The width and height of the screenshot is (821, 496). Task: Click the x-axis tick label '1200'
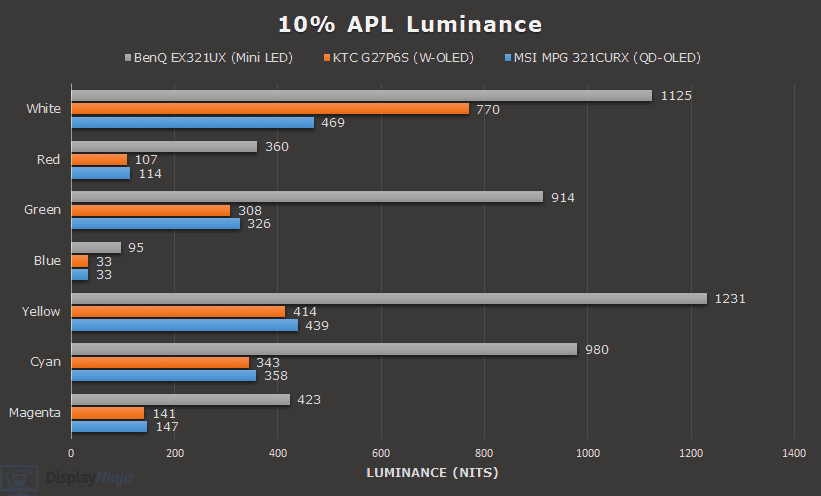(x=691, y=453)
